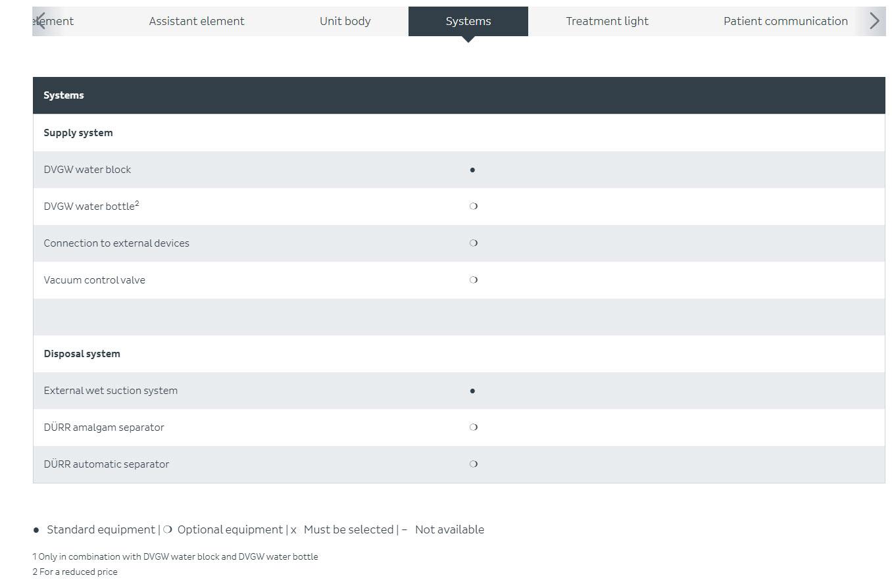Image resolution: width=892 pixels, height=588 pixels.
Task: Open the Treatment light tab
Action: coord(607,21)
